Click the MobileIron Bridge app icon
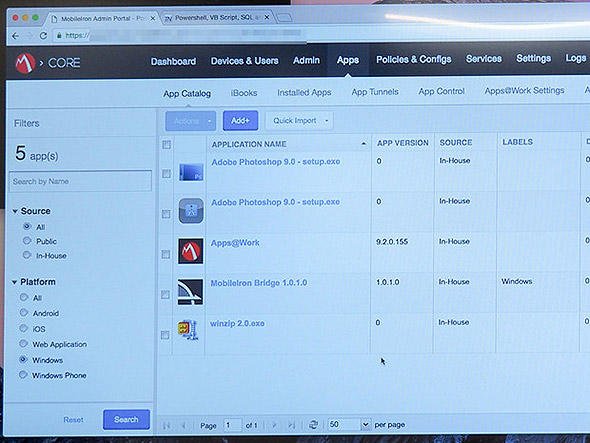The width and height of the screenshot is (590, 443). tap(190, 292)
